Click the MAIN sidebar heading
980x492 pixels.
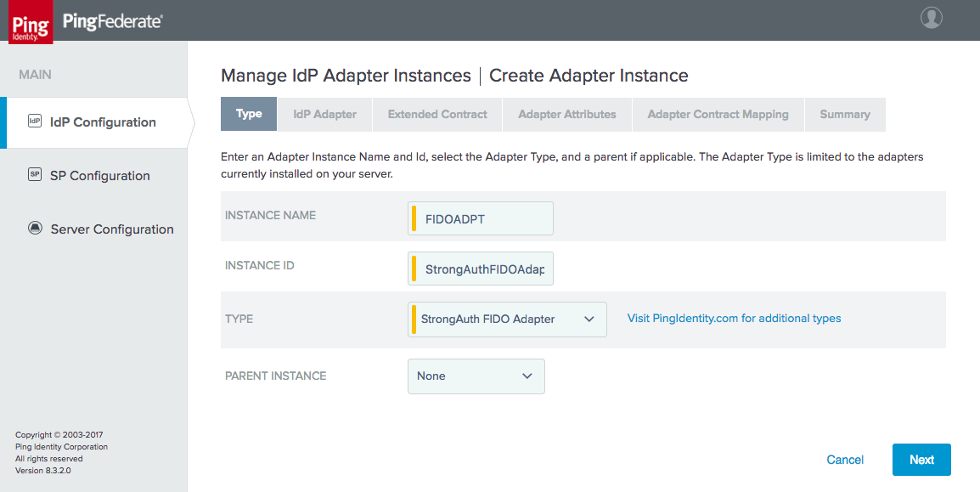(35, 75)
